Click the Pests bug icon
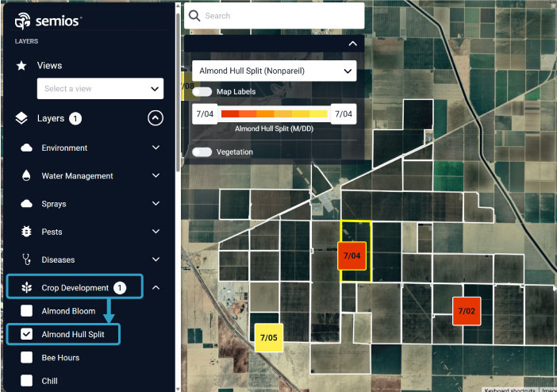Screen dimensions: 557x392 26,232
